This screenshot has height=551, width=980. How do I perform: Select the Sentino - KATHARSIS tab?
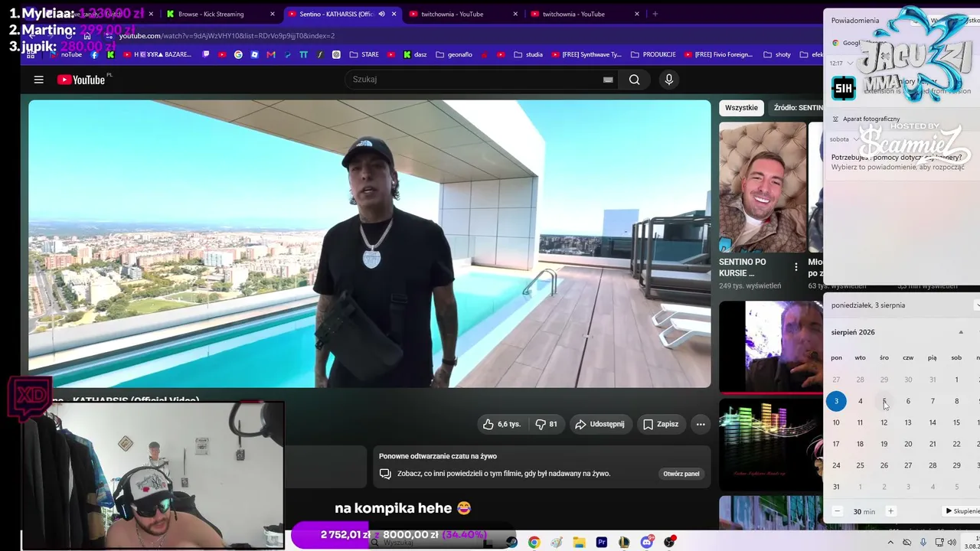342,14
